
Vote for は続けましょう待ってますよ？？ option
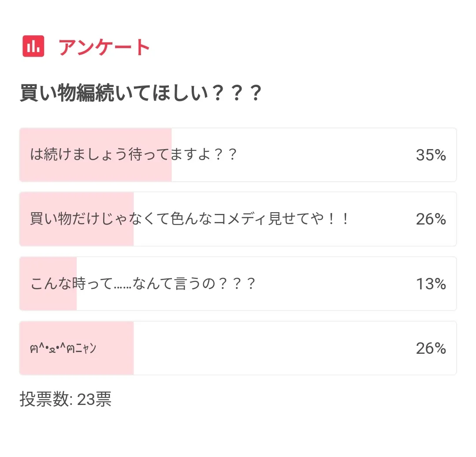(x=134, y=155)
